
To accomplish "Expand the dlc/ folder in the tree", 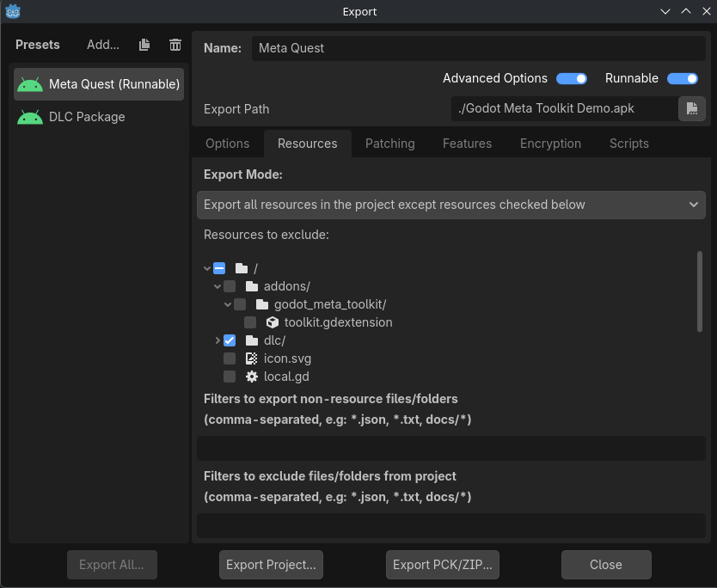I will [x=217, y=340].
